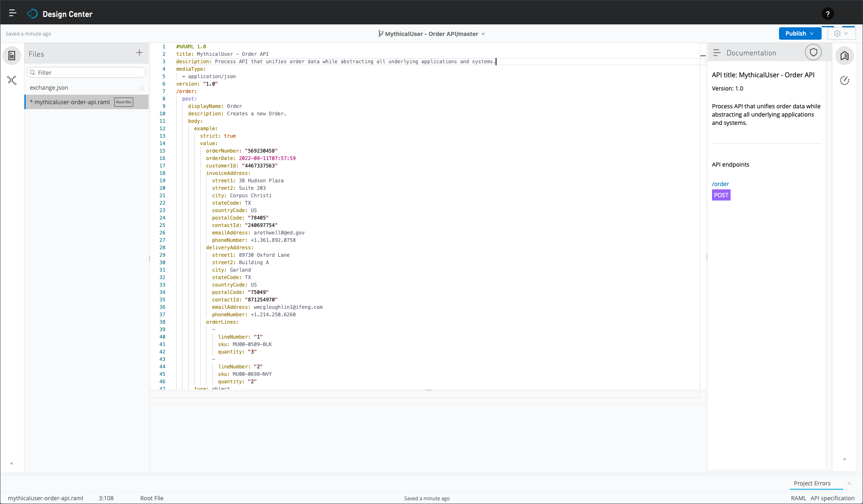863x504 pixels.
Task: Open the Project Errors tab
Action: pyautogui.click(x=812, y=483)
